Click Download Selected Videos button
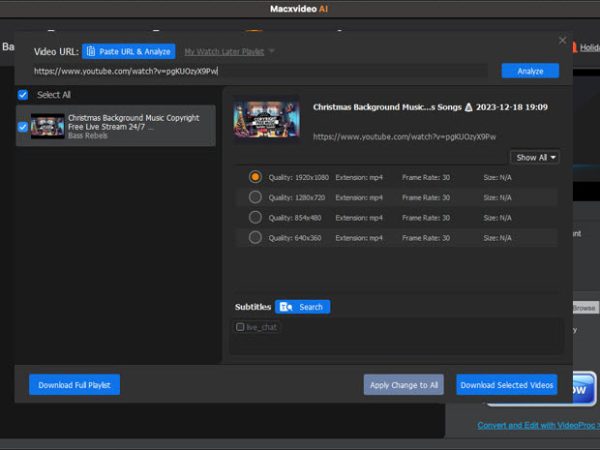Image resolution: width=600 pixels, height=450 pixels. pos(507,385)
